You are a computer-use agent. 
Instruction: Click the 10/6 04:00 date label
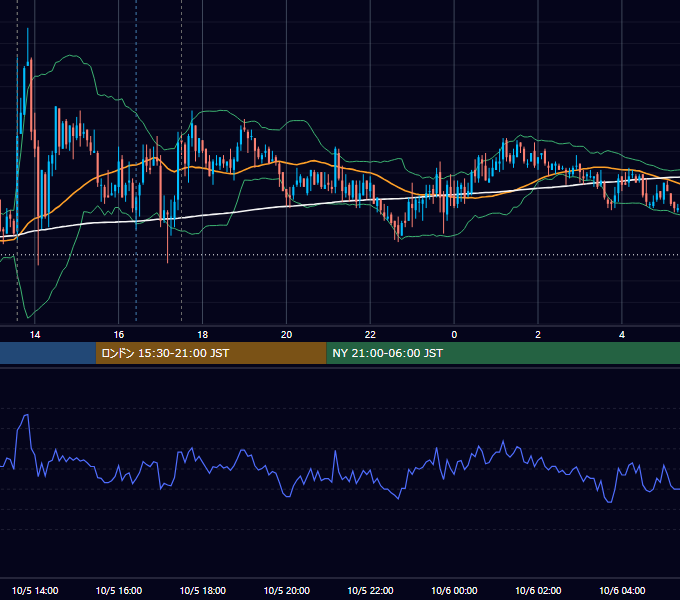[x=622, y=590]
